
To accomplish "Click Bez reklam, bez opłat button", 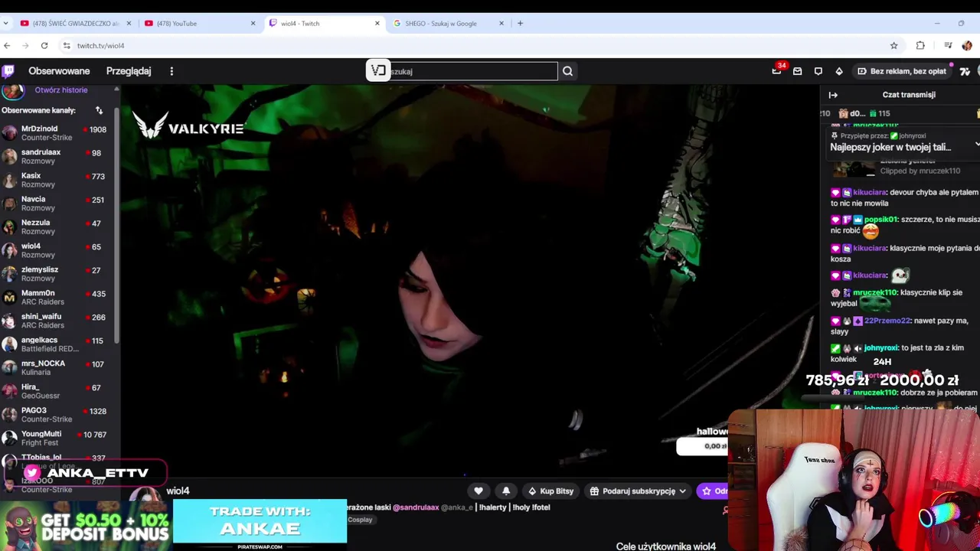I will coord(902,71).
